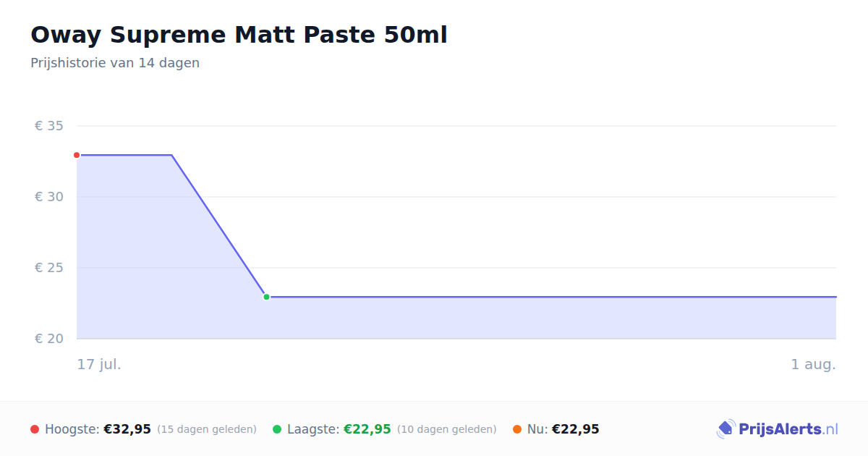Click the red Hoogste legend dot
868x456 pixels.
[x=35, y=429]
